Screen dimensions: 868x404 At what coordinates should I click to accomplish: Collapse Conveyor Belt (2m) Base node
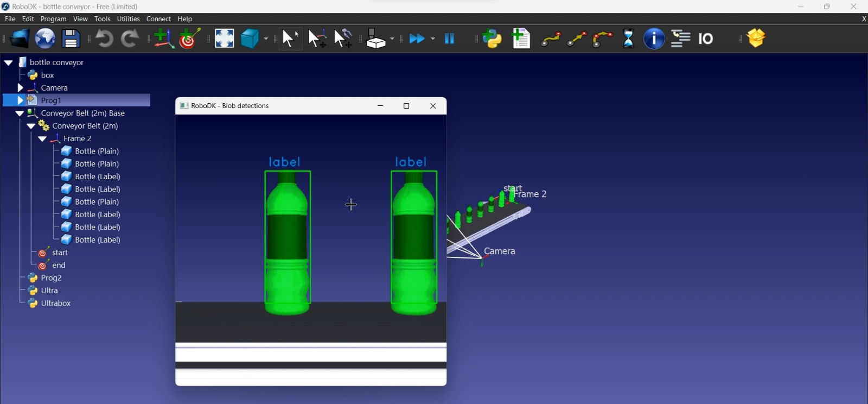click(x=19, y=113)
